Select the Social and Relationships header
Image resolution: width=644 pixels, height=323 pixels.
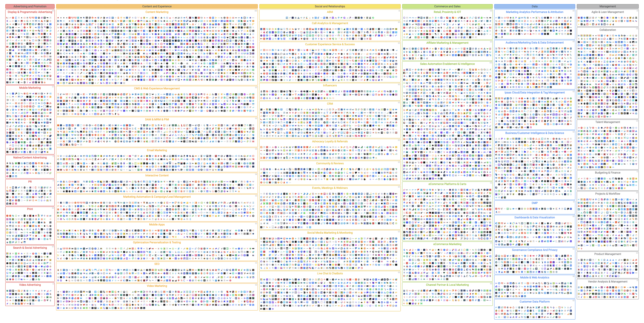(330, 6)
